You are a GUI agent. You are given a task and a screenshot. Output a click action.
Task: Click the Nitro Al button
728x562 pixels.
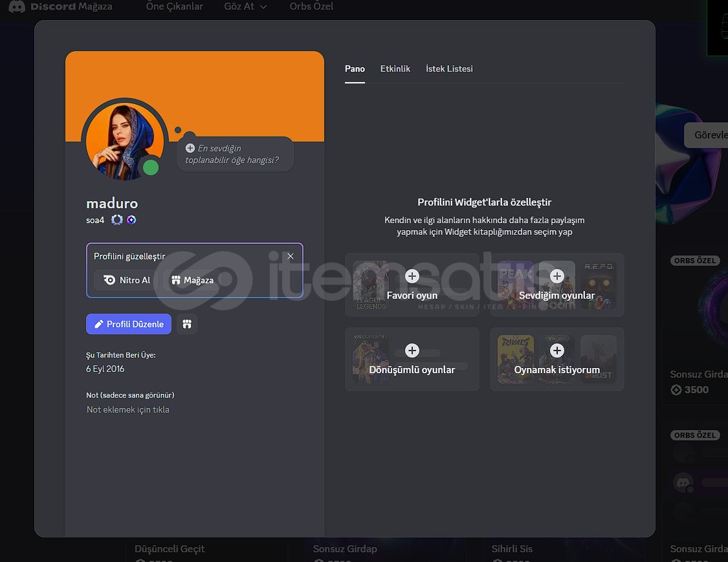click(x=126, y=280)
